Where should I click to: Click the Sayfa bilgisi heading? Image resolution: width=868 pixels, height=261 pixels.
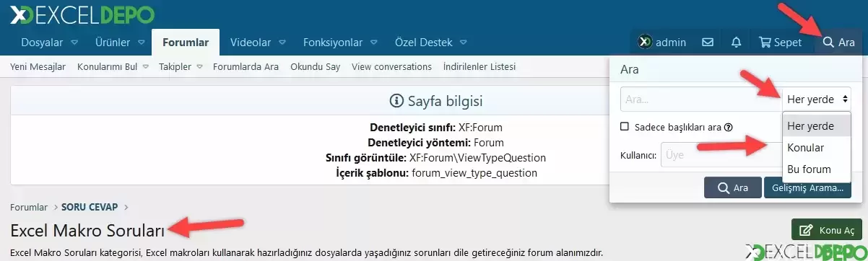click(x=436, y=100)
